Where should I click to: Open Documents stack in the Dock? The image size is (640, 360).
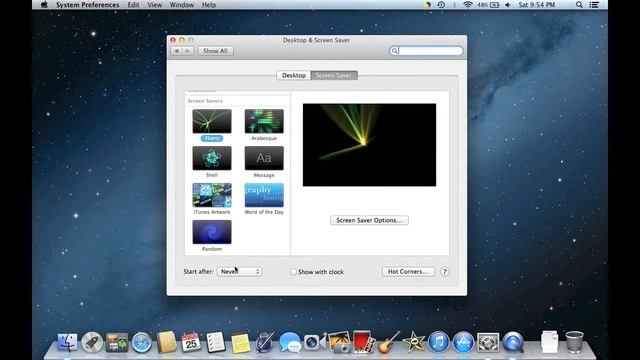(x=549, y=342)
